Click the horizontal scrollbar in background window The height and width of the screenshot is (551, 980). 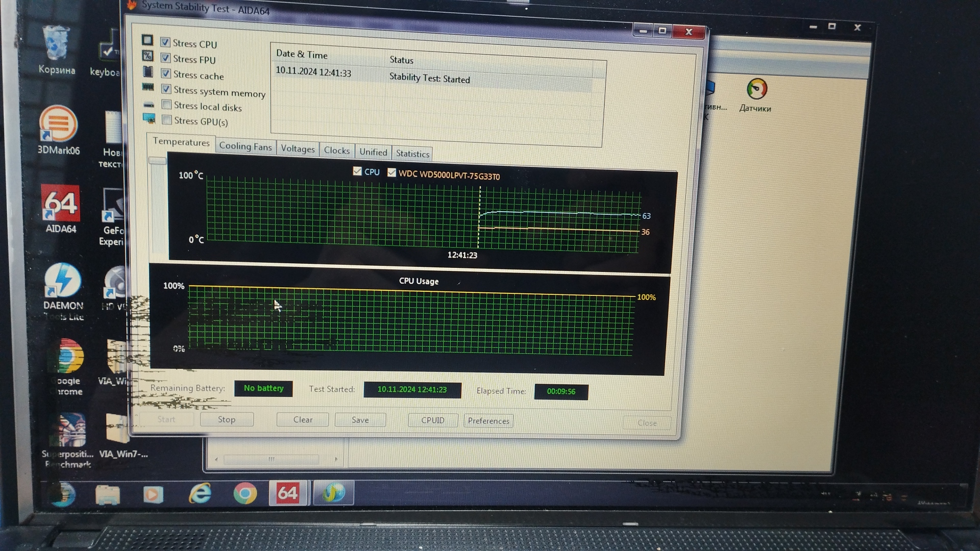[x=272, y=459]
